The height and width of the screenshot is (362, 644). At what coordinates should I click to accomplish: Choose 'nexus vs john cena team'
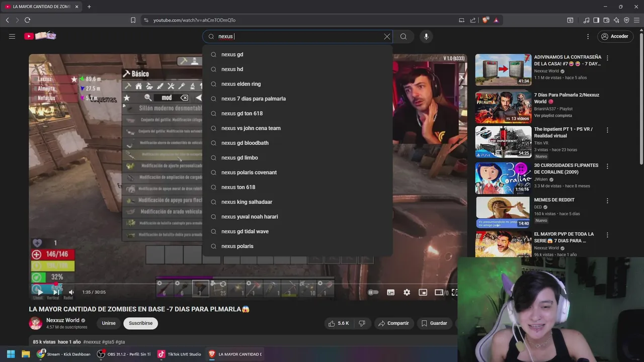(297, 128)
